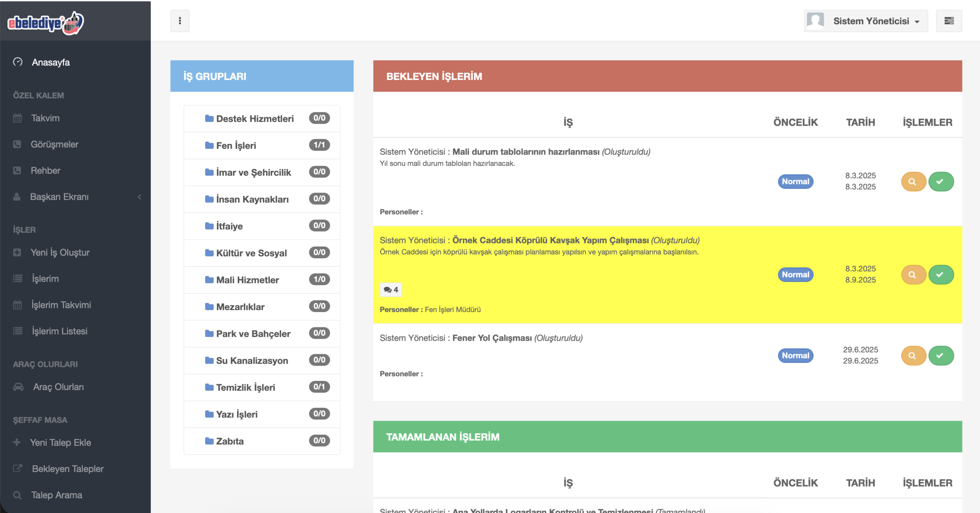
Task: Open the Fener Yol Çalışması job title
Action: [x=492, y=338]
